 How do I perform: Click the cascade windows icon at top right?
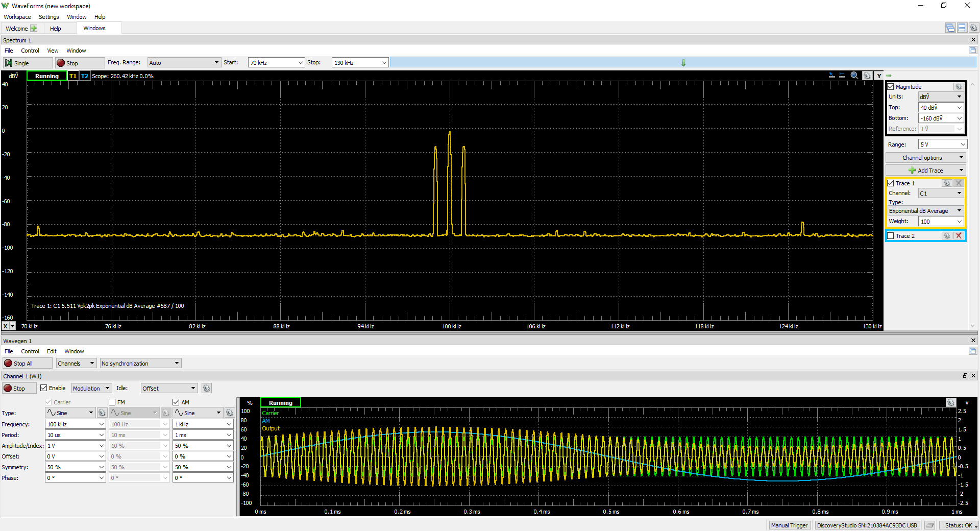(950, 28)
